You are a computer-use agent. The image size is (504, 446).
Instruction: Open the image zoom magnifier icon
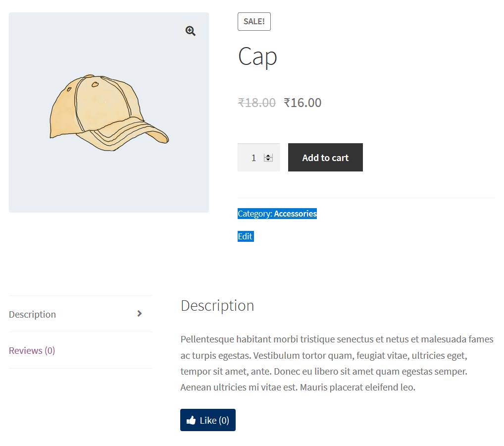coord(190,31)
